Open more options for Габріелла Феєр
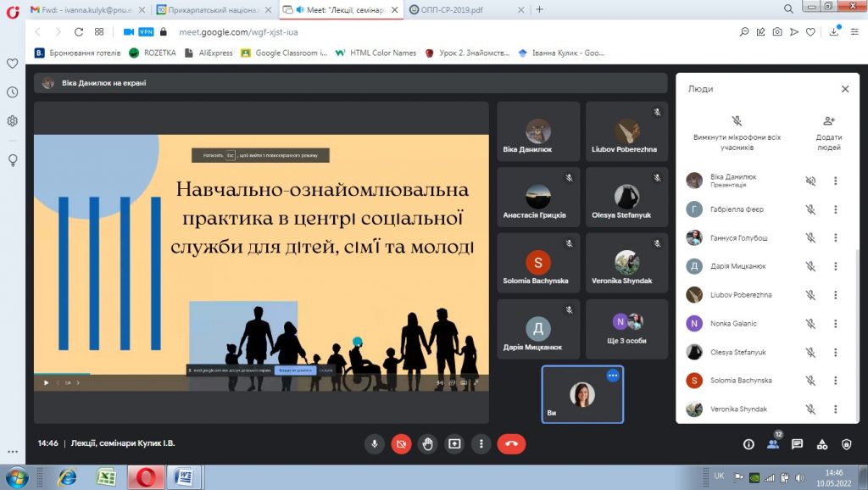This screenshot has width=868, height=490. click(x=835, y=209)
